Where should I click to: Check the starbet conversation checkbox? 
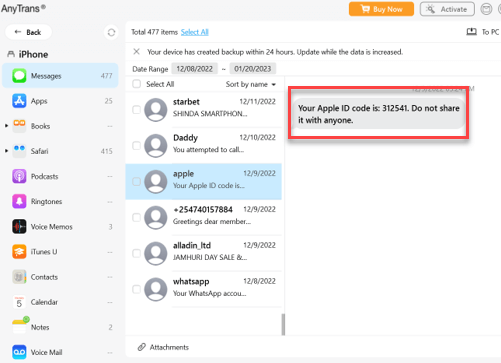(136, 110)
